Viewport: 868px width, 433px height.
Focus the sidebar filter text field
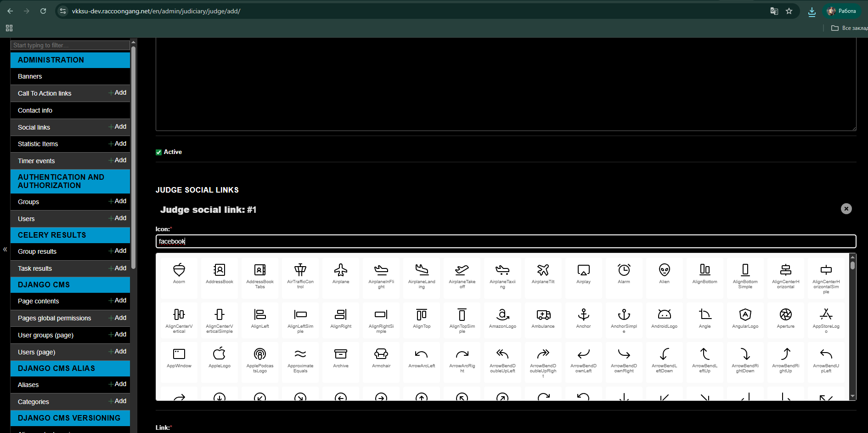point(70,45)
